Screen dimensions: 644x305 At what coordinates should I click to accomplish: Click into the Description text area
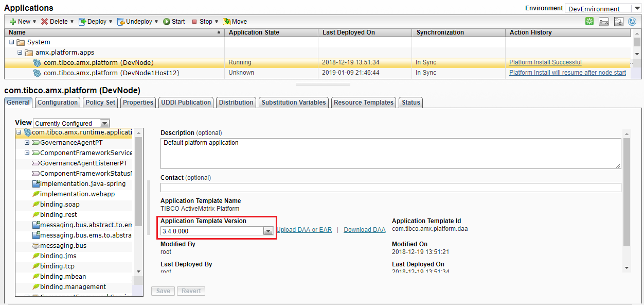point(391,154)
